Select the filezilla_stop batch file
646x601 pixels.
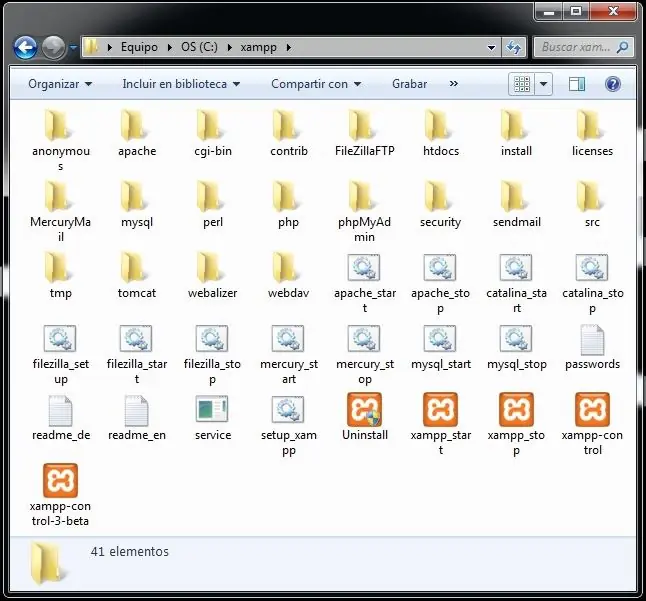coord(212,339)
